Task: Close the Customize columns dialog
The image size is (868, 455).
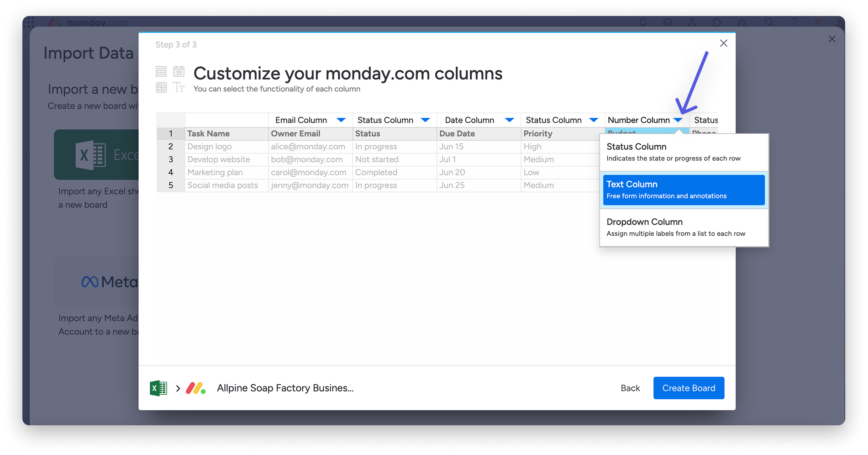Action: (724, 43)
